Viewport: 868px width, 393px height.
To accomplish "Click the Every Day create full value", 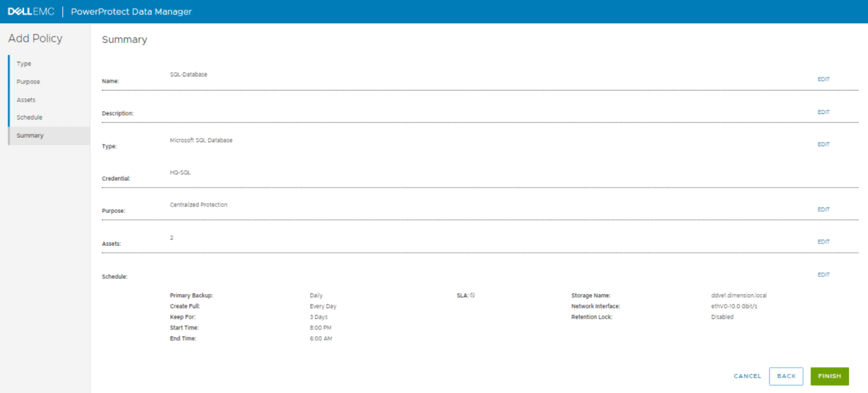I will [323, 307].
